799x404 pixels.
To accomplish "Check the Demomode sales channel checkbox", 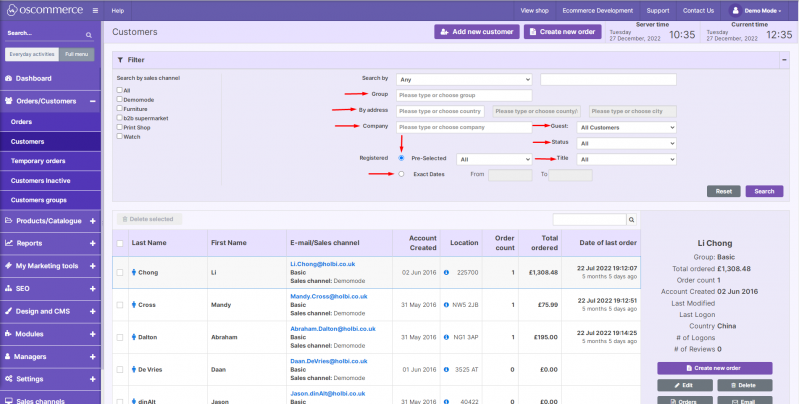I will click(119, 100).
